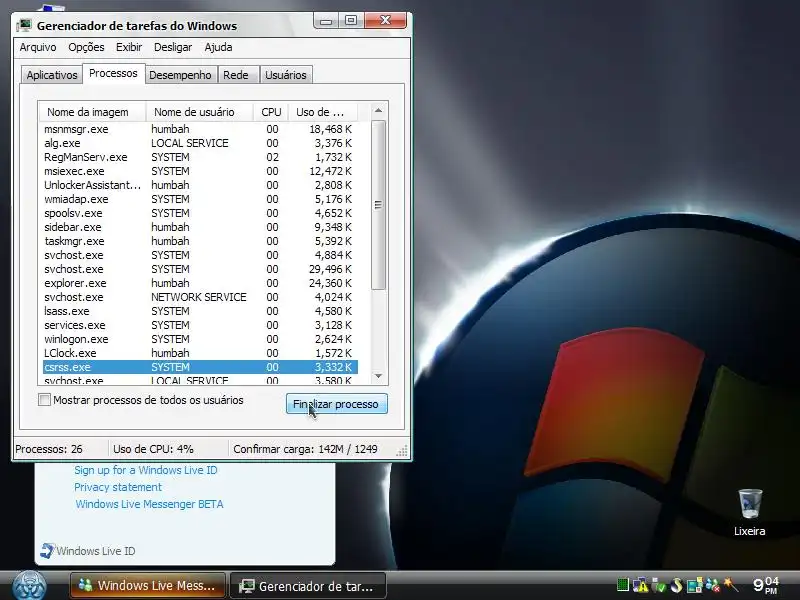
Task: Select the lsass.exe process row
Action: point(200,311)
